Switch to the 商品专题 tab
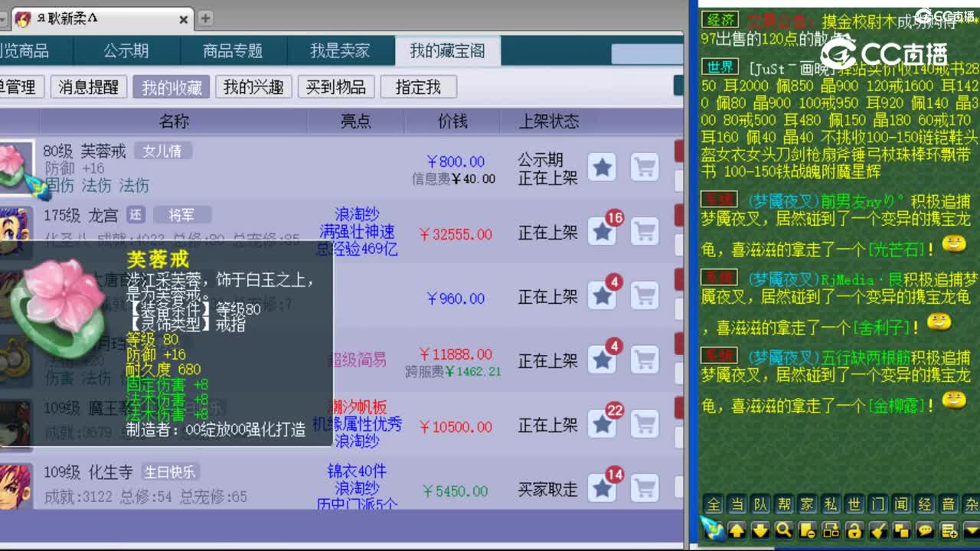Screen dimensions: 980x551 (x=233, y=51)
